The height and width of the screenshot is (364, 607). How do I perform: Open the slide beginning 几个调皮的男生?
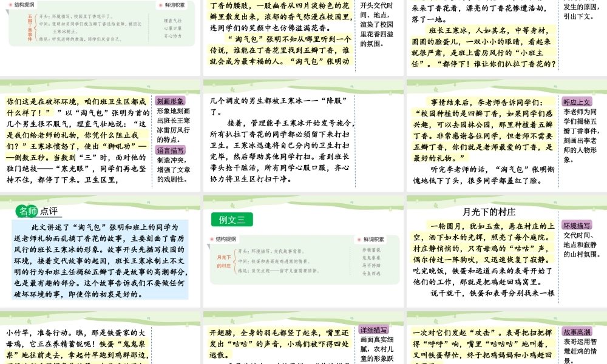303,136
